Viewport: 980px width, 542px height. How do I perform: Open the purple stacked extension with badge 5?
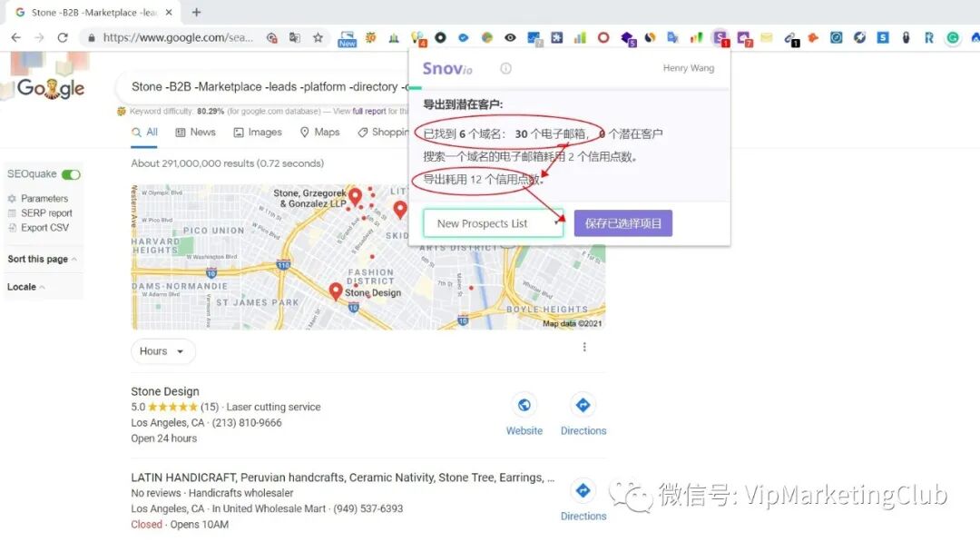(628, 39)
